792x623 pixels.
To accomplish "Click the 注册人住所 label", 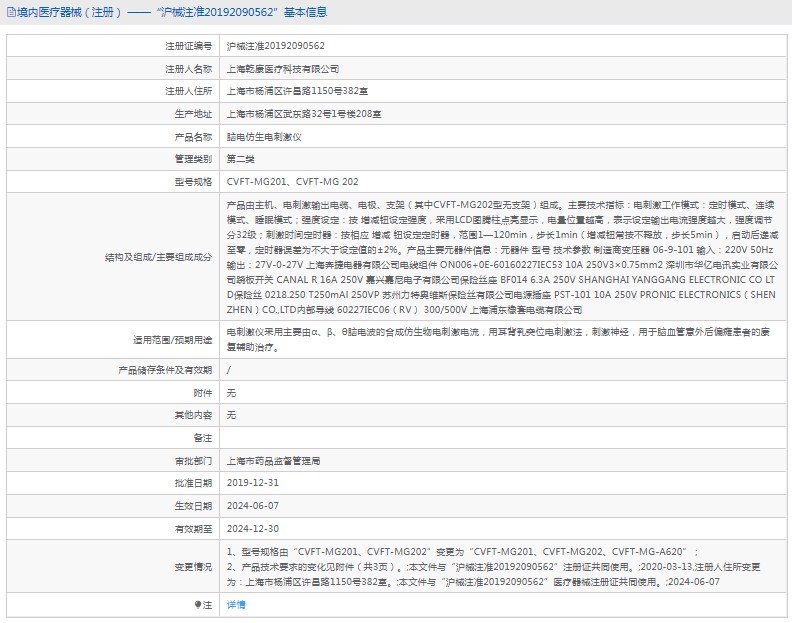I will point(188,91).
